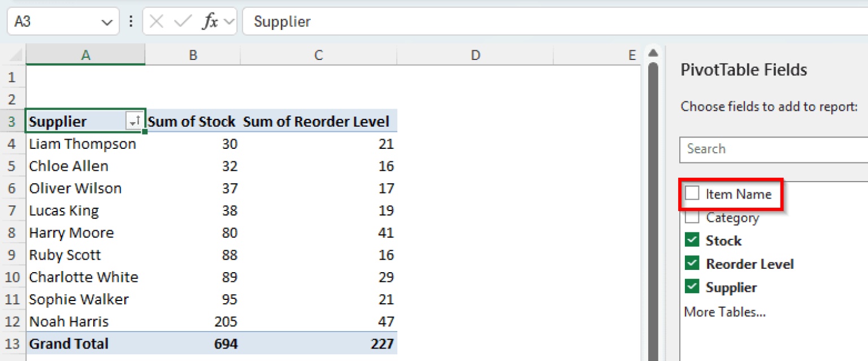Click the scroll-up arrow on the vertical scrollbar
The image size is (868, 361).
click(653, 51)
